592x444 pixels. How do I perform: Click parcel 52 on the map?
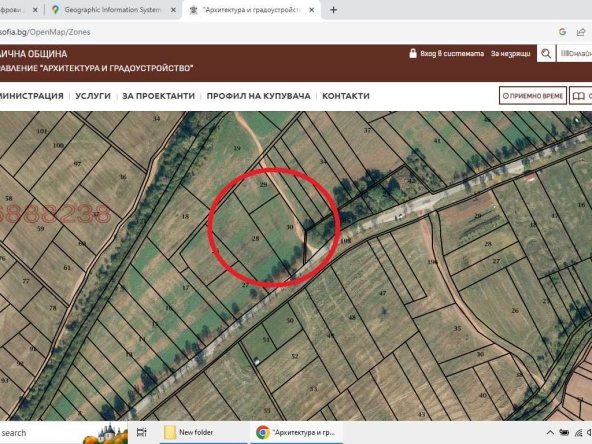pos(295,356)
